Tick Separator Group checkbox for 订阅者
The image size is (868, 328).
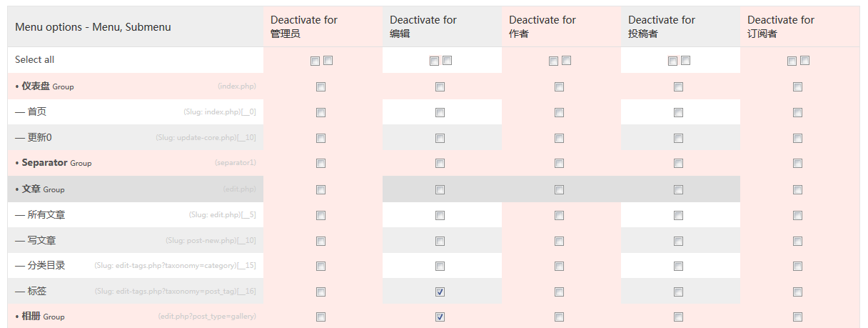(x=797, y=164)
